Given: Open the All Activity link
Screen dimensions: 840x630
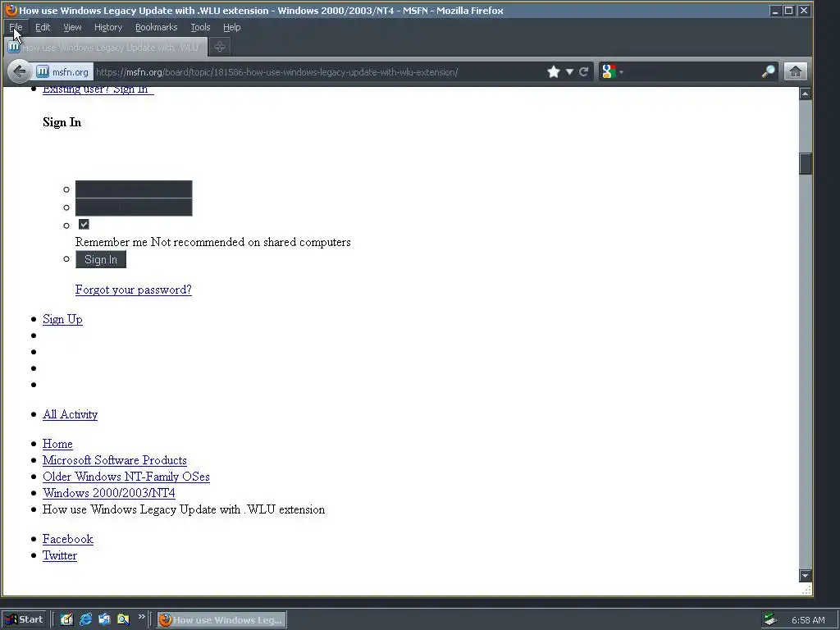Looking at the screenshot, I should [71, 414].
